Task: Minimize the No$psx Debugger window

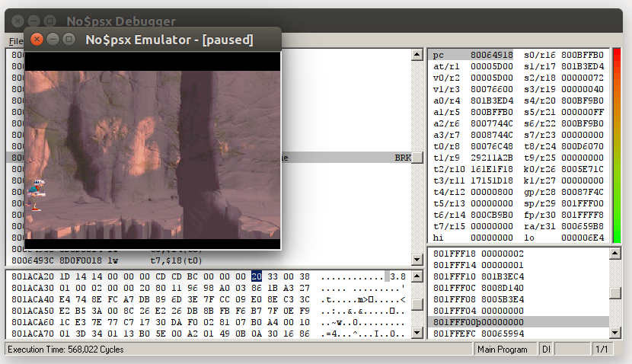Action: pyautogui.click(x=34, y=21)
